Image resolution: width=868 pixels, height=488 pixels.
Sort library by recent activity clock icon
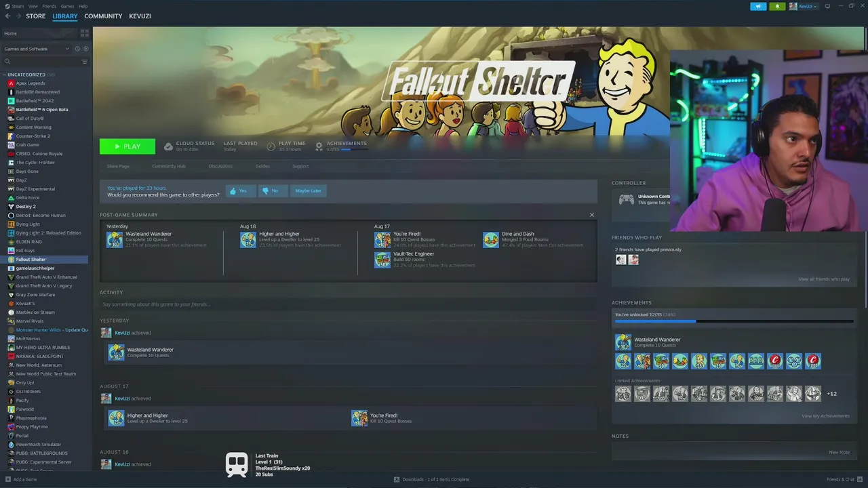click(x=77, y=49)
